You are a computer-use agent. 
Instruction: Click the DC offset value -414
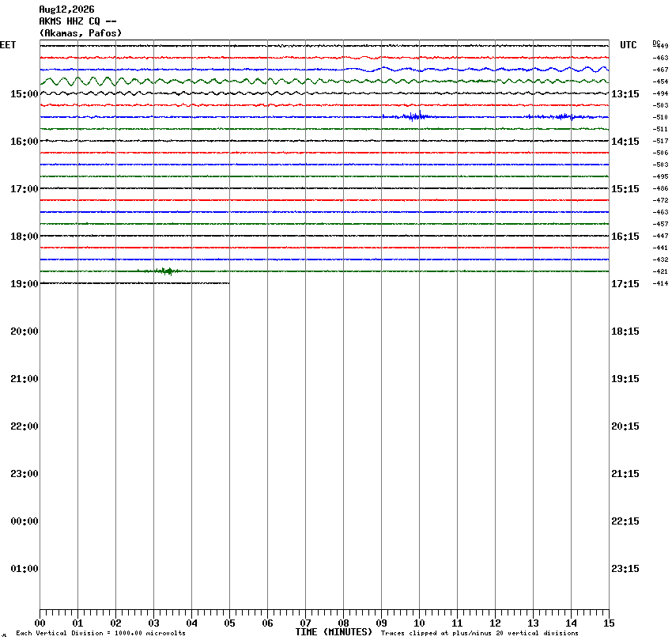click(660, 284)
